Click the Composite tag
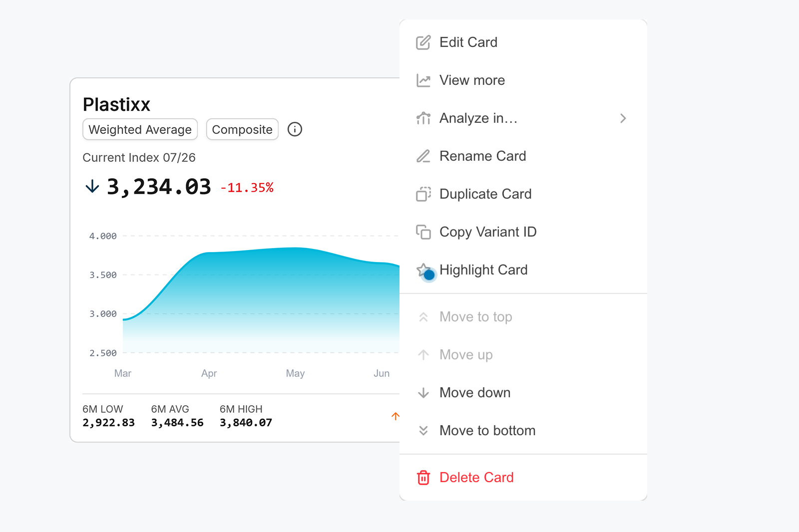The height and width of the screenshot is (532, 799). click(242, 129)
